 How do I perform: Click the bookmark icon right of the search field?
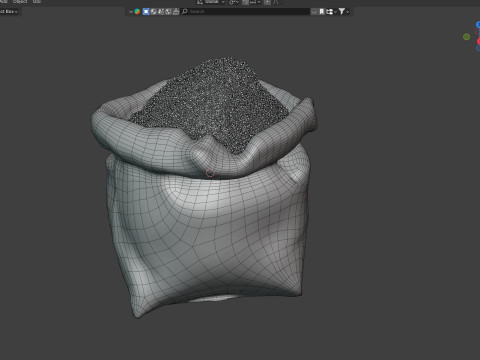322,12
